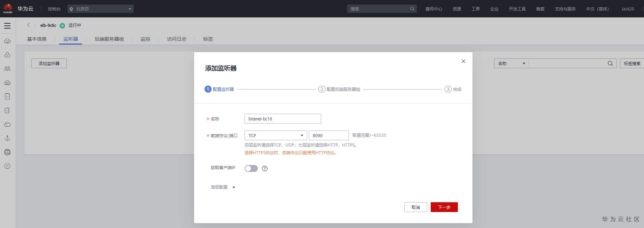644x228 pixels.
Task: Open the 访问日志 tab
Action: click(x=177, y=39)
